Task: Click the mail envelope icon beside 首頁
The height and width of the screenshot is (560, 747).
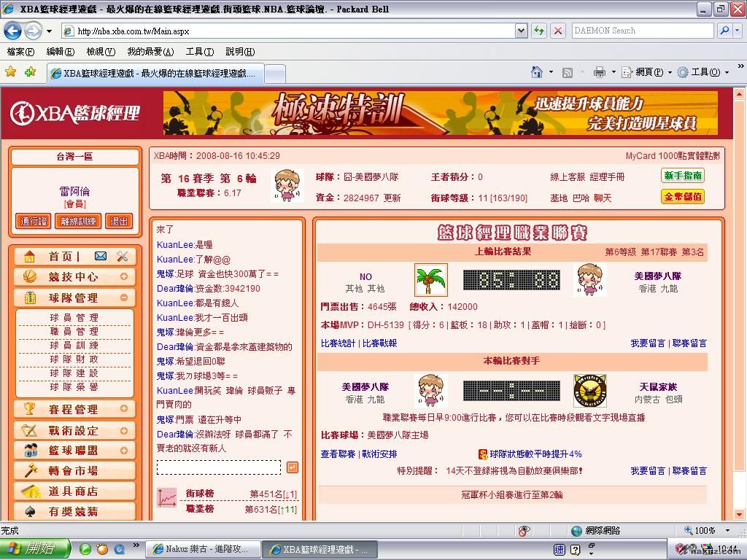Action: click(x=101, y=256)
